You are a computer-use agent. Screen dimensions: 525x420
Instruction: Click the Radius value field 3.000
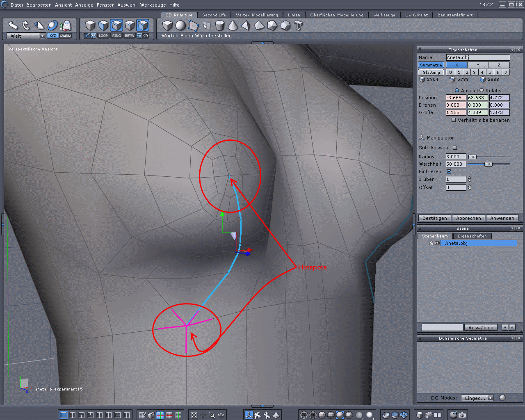click(456, 157)
